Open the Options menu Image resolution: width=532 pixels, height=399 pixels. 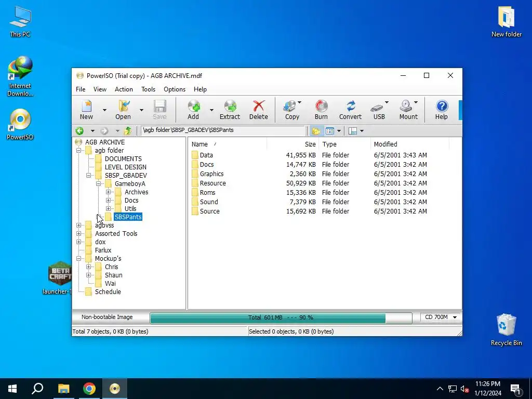coord(175,89)
